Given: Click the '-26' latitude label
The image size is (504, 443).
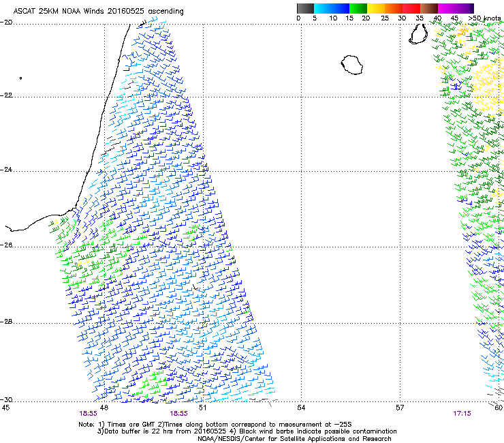Looking at the screenshot, I should click(6, 245).
